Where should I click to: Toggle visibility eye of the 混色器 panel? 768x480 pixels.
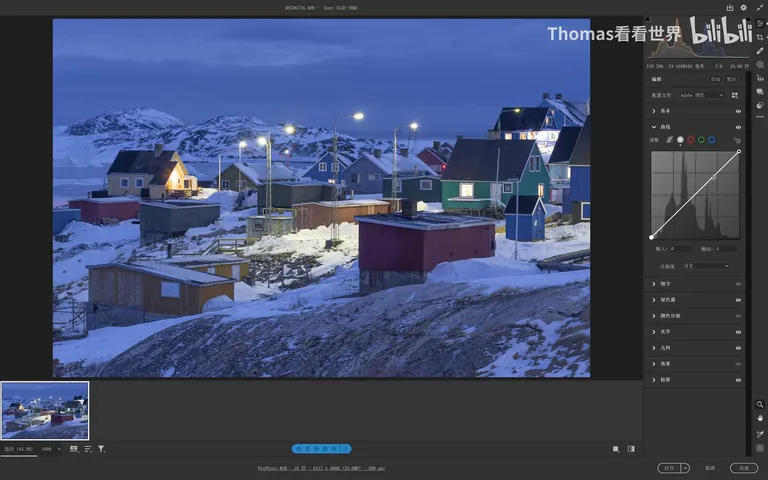coord(738,300)
